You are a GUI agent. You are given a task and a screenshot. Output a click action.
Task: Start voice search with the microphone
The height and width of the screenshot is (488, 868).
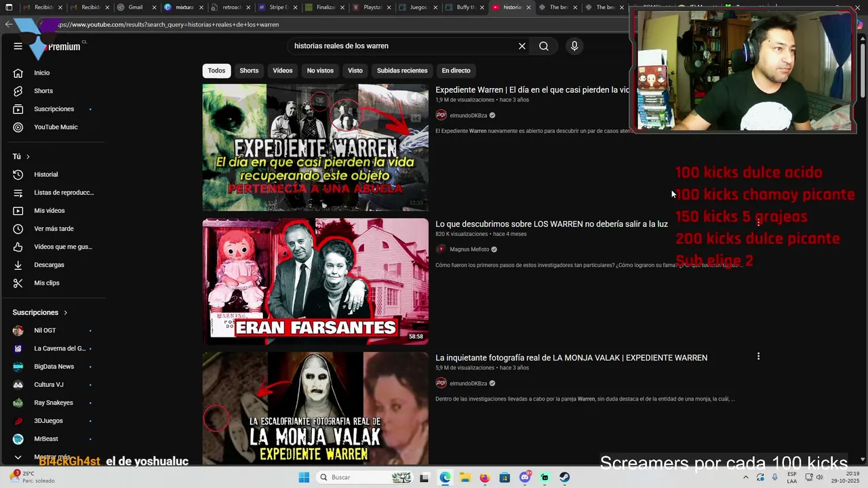tap(574, 46)
